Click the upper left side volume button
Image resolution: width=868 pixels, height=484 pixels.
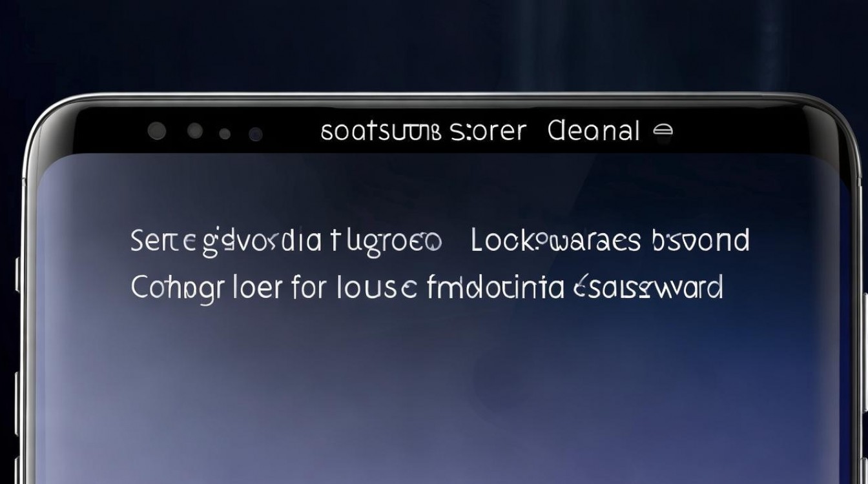[x=18, y=274]
